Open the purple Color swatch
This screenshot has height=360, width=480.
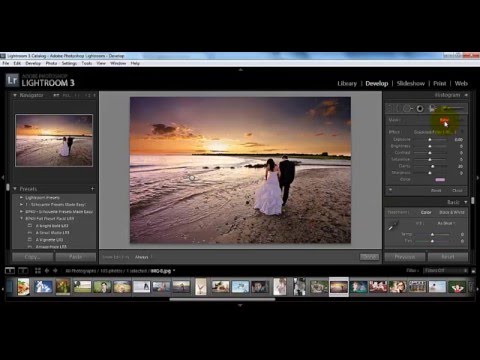point(440,180)
